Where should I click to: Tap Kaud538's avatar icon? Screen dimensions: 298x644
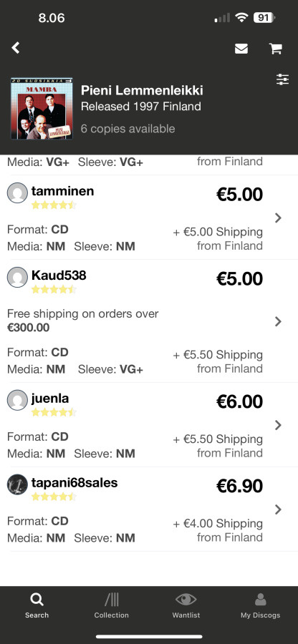(17, 277)
